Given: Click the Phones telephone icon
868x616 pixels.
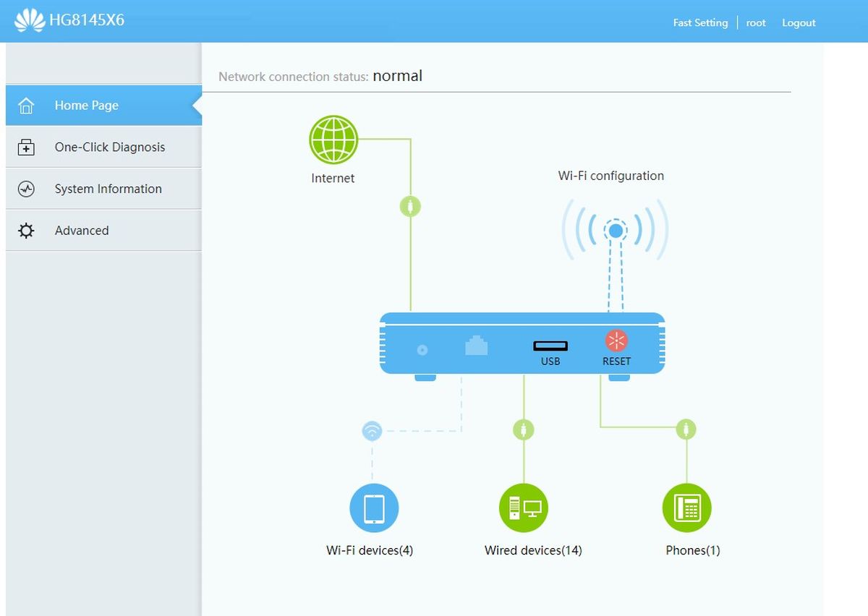Looking at the screenshot, I should tap(686, 508).
